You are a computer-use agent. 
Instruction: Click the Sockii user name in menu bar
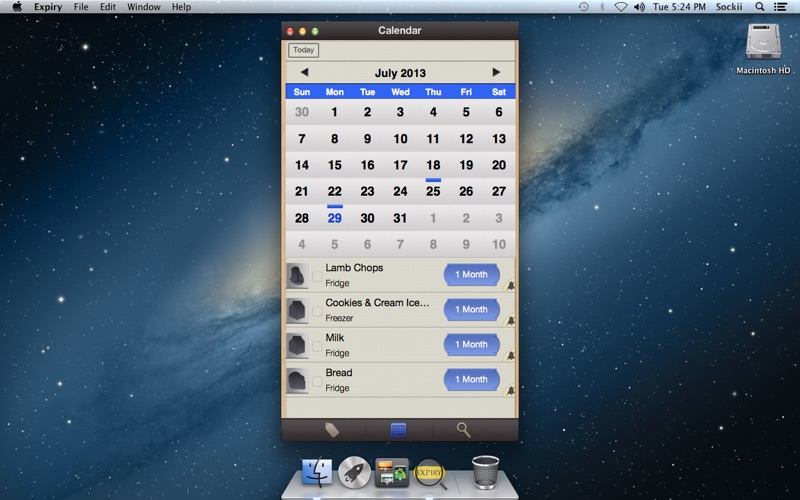[x=729, y=7]
